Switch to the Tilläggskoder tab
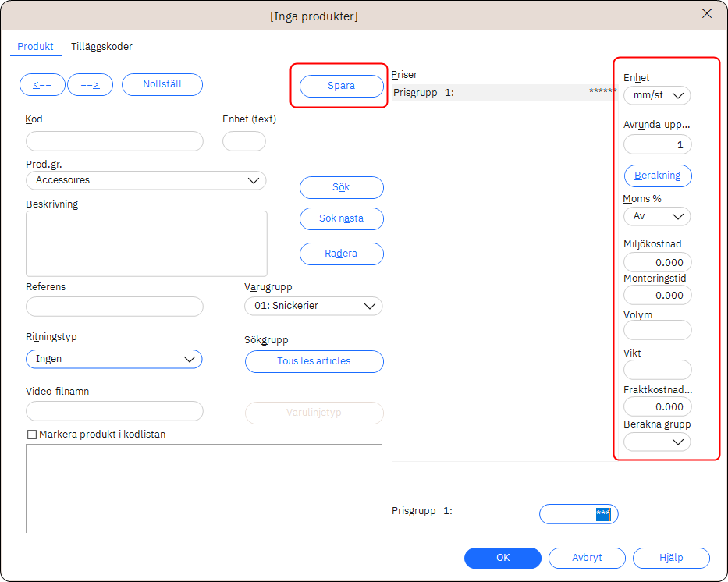 point(101,47)
